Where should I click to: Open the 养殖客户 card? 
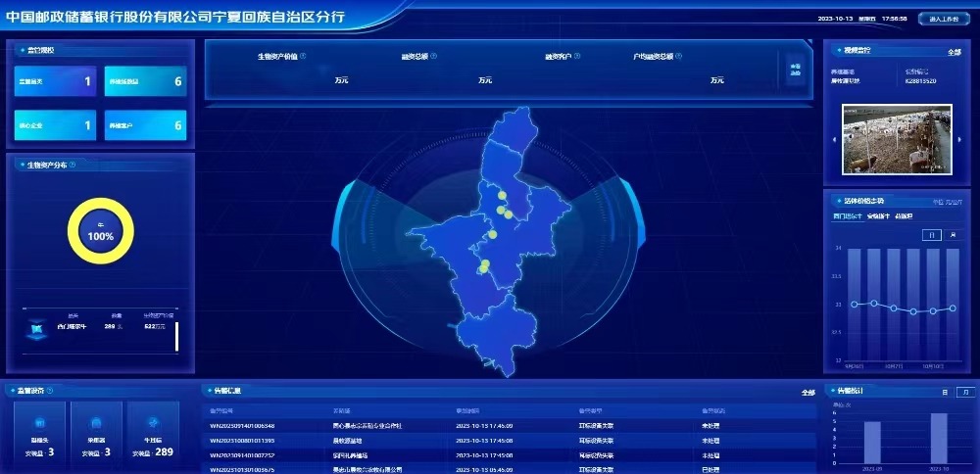(145, 125)
